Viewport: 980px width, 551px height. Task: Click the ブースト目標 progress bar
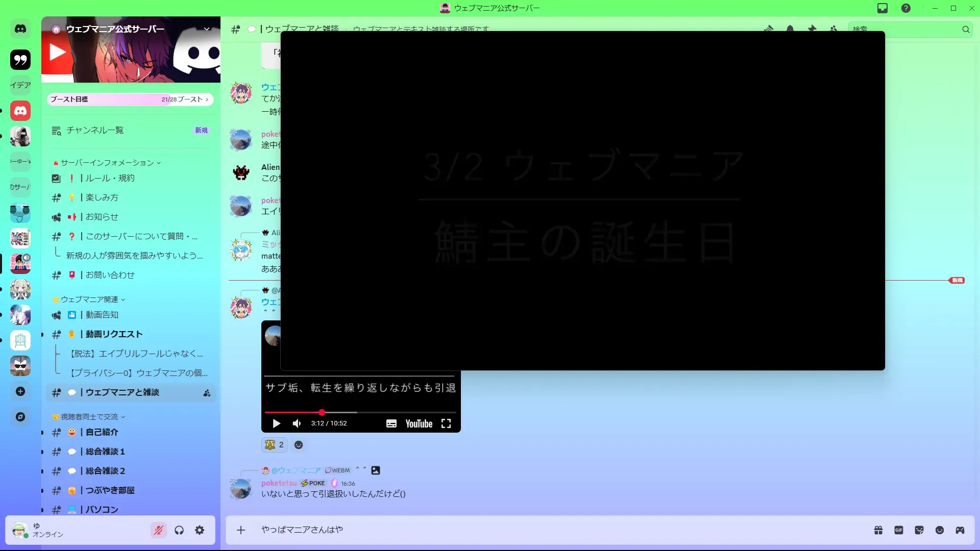coord(130,99)
